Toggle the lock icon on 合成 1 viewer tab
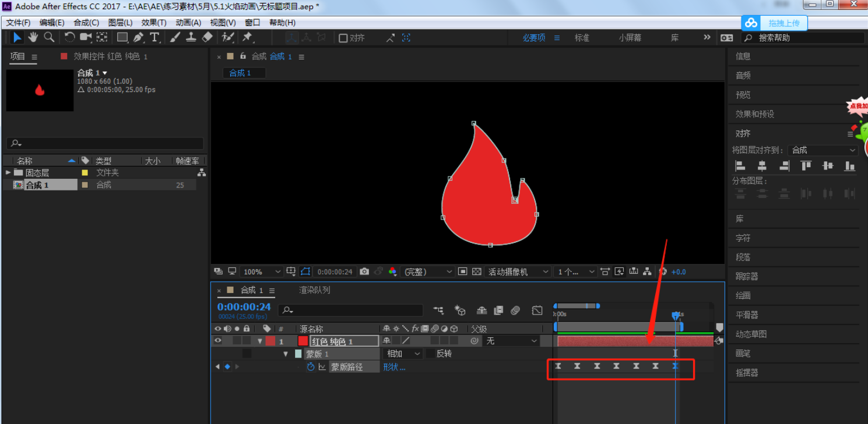868x424 pixels. (243, 56)
